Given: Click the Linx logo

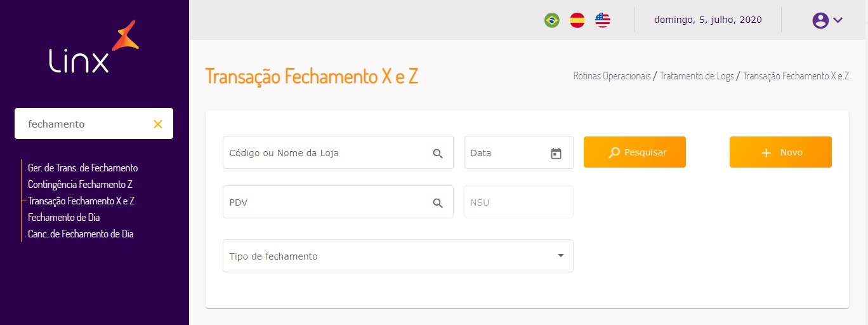Looking at the screenshot, I should 94,48.
